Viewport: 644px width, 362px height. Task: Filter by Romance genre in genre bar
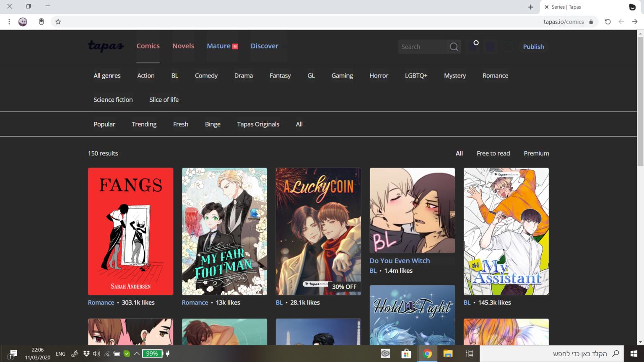(x=495, y=76)
